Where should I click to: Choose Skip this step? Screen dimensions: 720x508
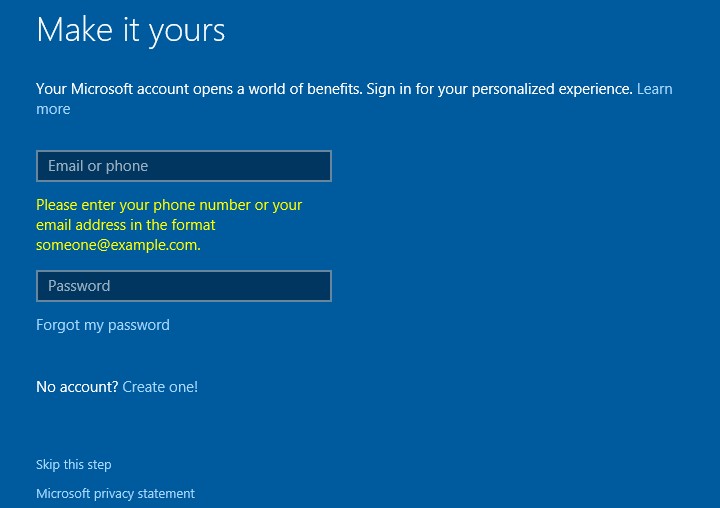tap(74, 465)
